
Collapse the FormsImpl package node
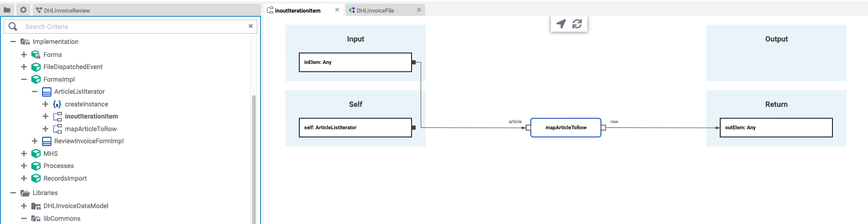pos(24,79)
